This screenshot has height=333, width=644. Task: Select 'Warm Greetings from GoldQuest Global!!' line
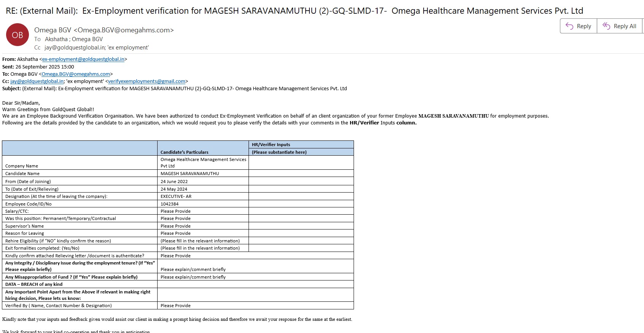tap(48, 110)
